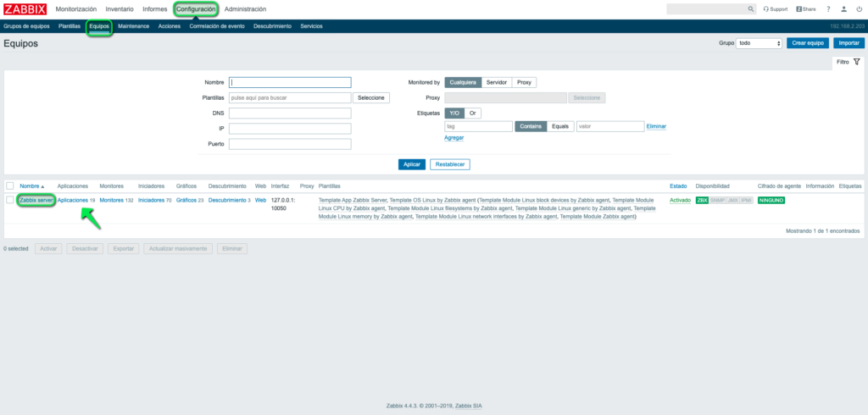Image resolution: width=868 pixels, height=415 pixels.
Task: Select Cualquiera in Monitored by
Action: tap(463, 82)
